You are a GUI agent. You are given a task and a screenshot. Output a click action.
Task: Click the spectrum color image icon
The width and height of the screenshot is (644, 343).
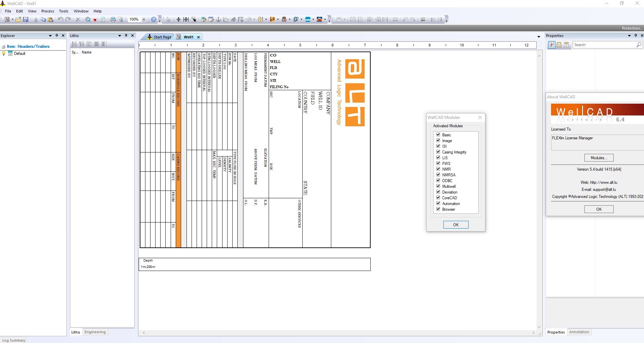319,20
